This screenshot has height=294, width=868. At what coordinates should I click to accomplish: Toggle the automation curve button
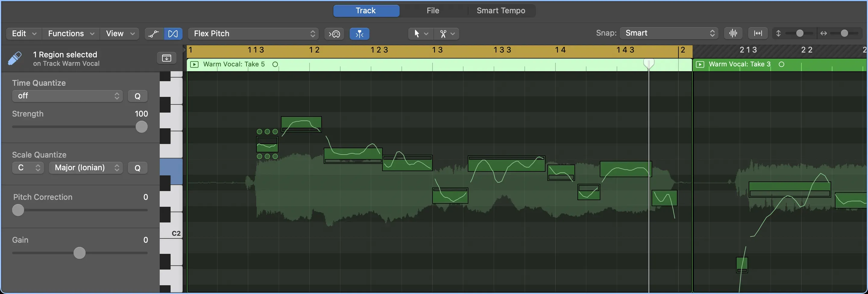tap(154, 34)
